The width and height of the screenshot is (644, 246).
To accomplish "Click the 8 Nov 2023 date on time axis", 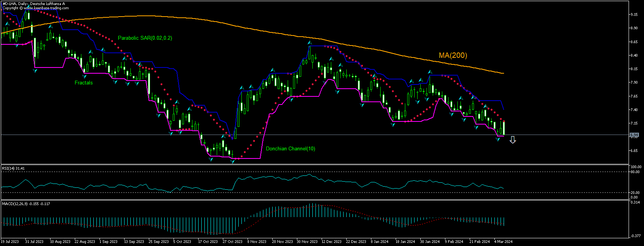I will pyautogui.click(x=257, y=242).
